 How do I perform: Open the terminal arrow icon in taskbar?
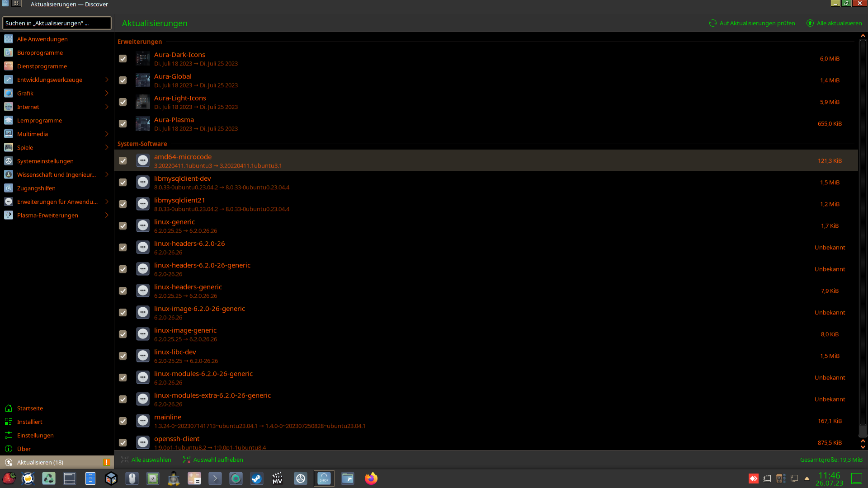tap(215, 479)
